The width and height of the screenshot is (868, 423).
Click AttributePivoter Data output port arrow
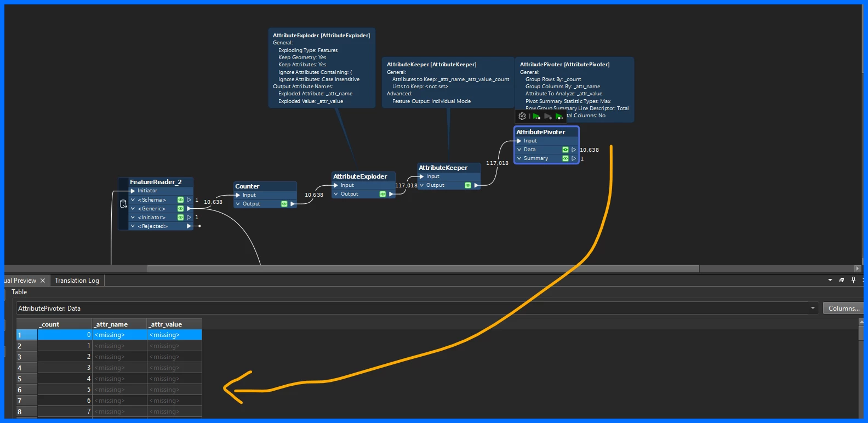(574, 150)
